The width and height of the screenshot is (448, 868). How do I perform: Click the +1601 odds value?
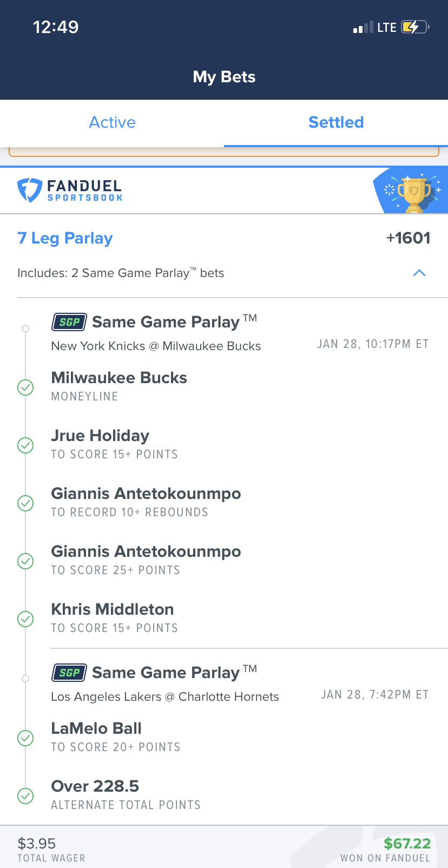pos(409,238)
